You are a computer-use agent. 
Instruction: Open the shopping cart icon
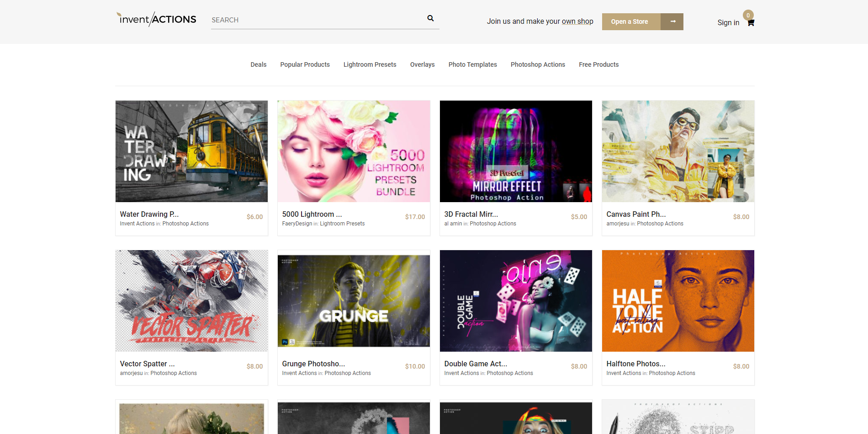(x=751, y=22)
